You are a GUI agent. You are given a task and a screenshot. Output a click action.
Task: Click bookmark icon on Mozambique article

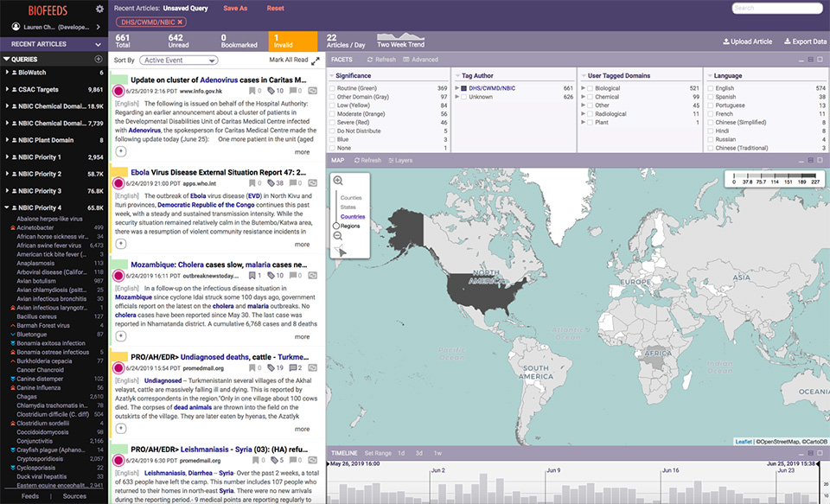click(252, 276)
